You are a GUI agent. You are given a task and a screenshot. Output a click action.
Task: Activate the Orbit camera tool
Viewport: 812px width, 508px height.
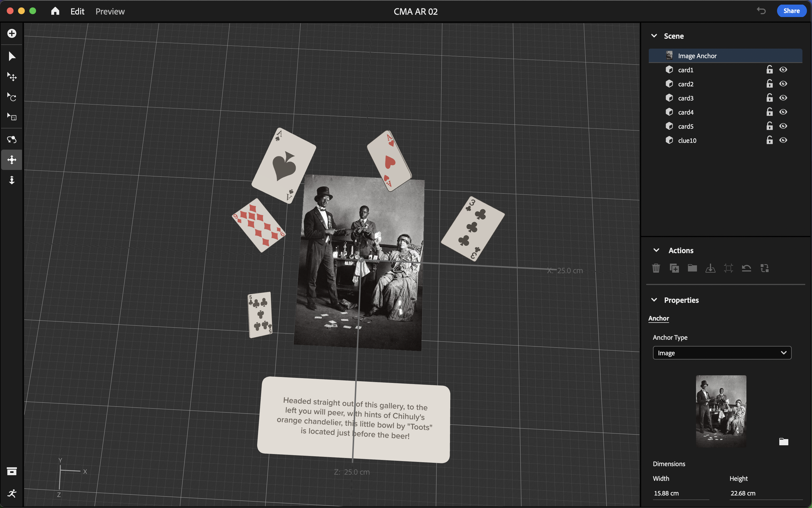[x=12, y=139]
